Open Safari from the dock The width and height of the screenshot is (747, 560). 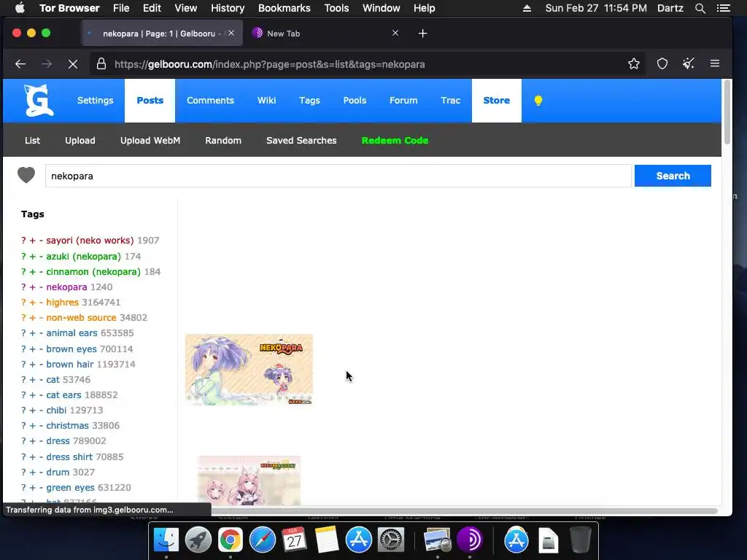262,540
